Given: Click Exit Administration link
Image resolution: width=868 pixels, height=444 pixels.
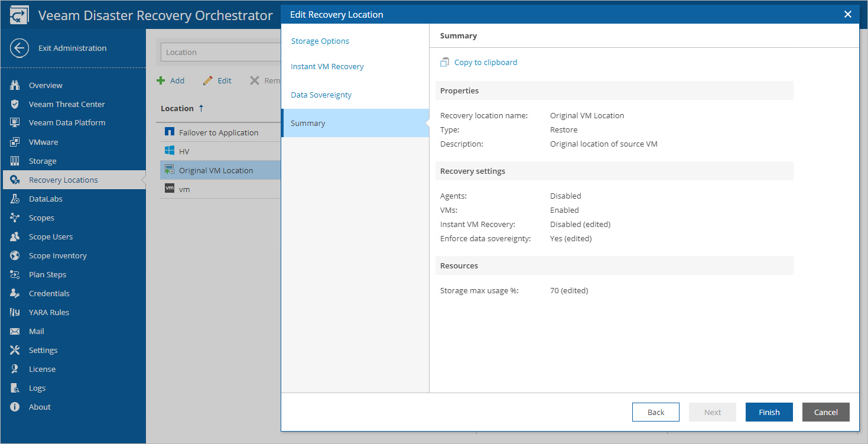Looking at the screenshot, I should click(73, 48).
